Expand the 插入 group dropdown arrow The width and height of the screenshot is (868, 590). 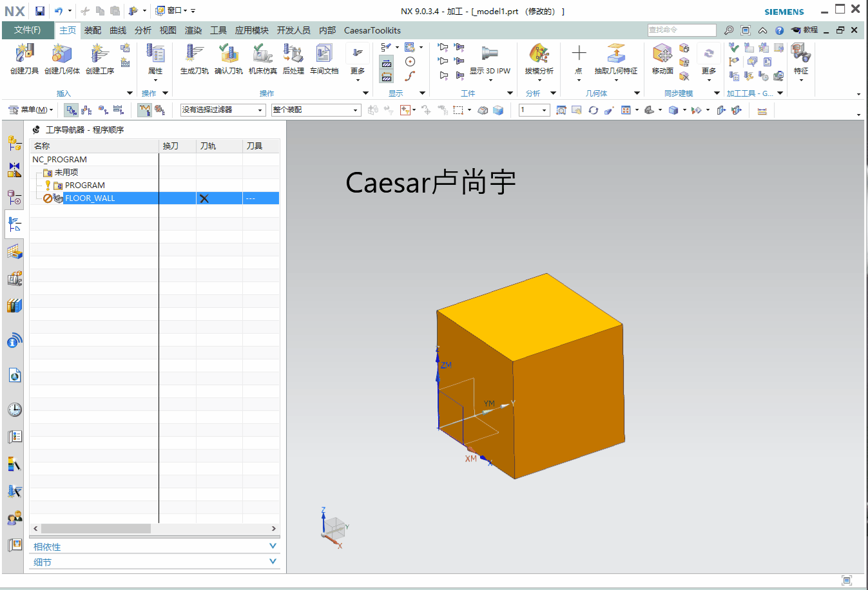pyautogui.click(x=130, y=93)
